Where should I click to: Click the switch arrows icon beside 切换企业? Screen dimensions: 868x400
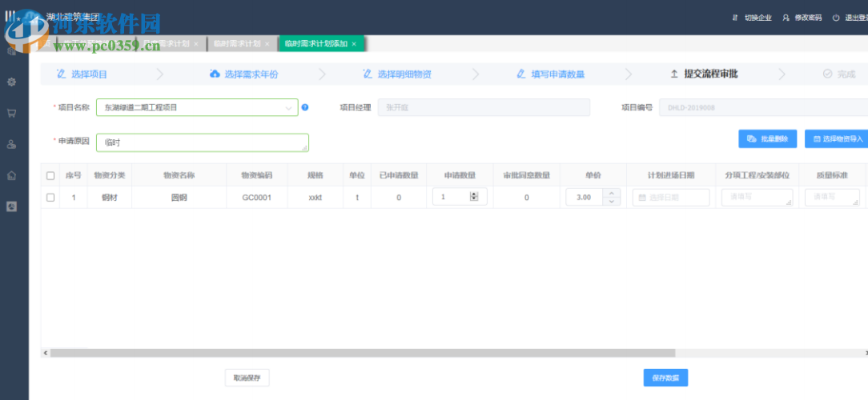[735, 18]
